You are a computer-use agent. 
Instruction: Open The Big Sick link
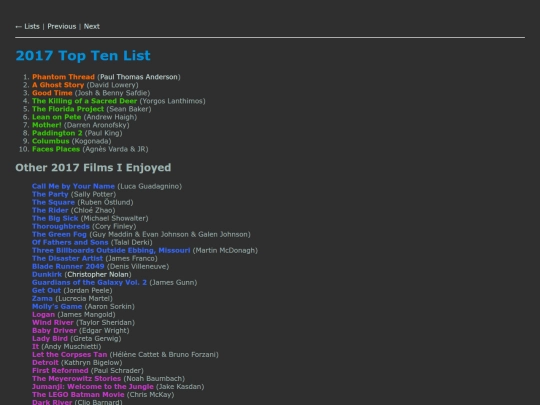click(55, 218)
